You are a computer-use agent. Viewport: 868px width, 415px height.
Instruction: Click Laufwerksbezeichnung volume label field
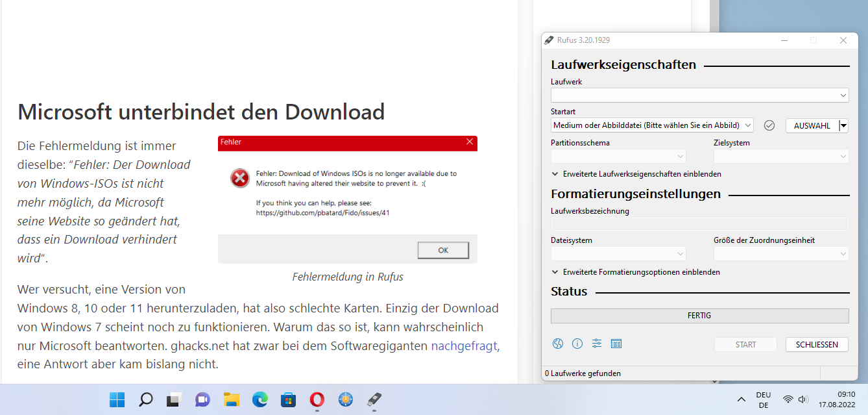(x=699, y=224)
